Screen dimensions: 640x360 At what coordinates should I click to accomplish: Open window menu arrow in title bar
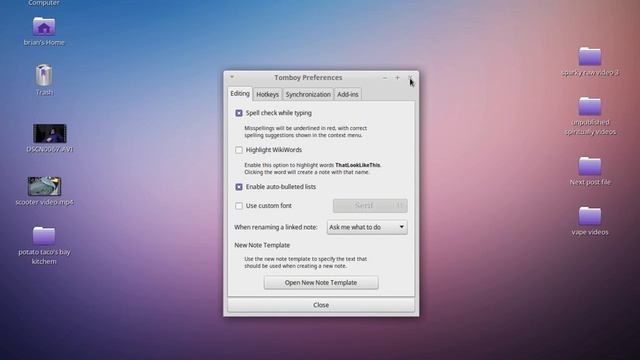point(232,77)
